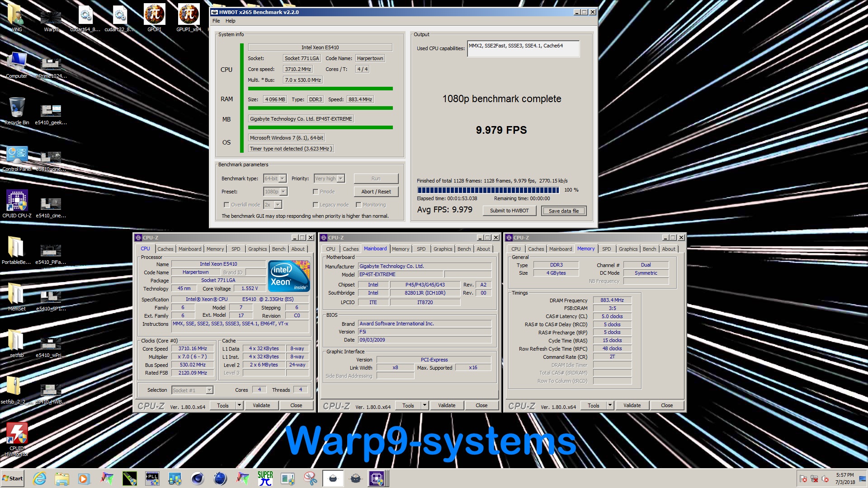
Task: Switch to Graphics tab in rightmost CPU-Z
Action: [628, 249]
